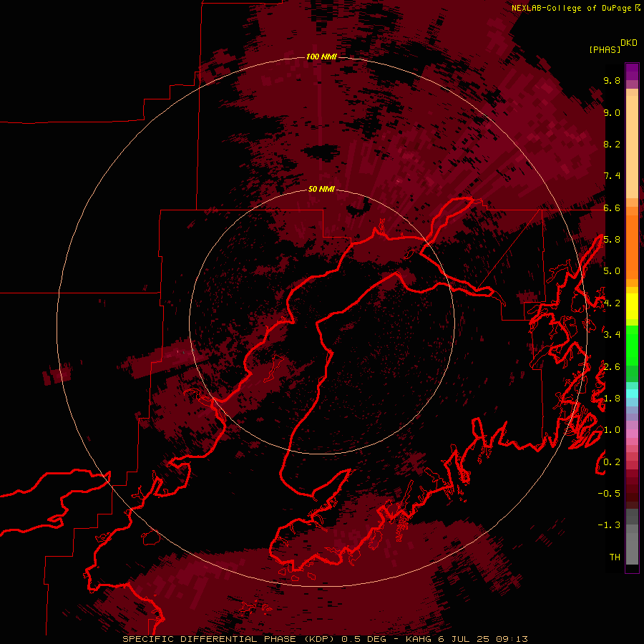This screenshot has width=644, height=644.
Task: Click the 1.8 legend value
Action: tap(612, 399)
